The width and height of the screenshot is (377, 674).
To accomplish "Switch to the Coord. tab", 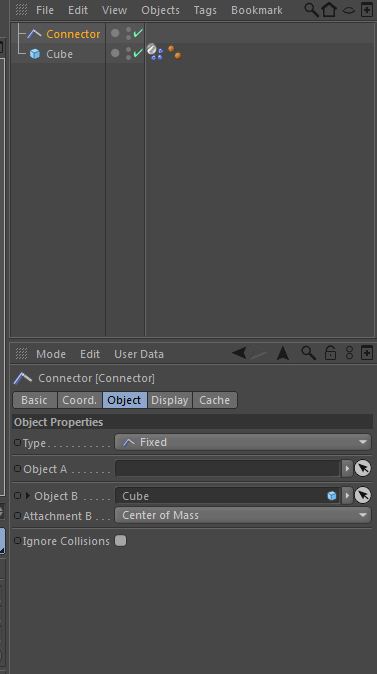I will (80, 400).
